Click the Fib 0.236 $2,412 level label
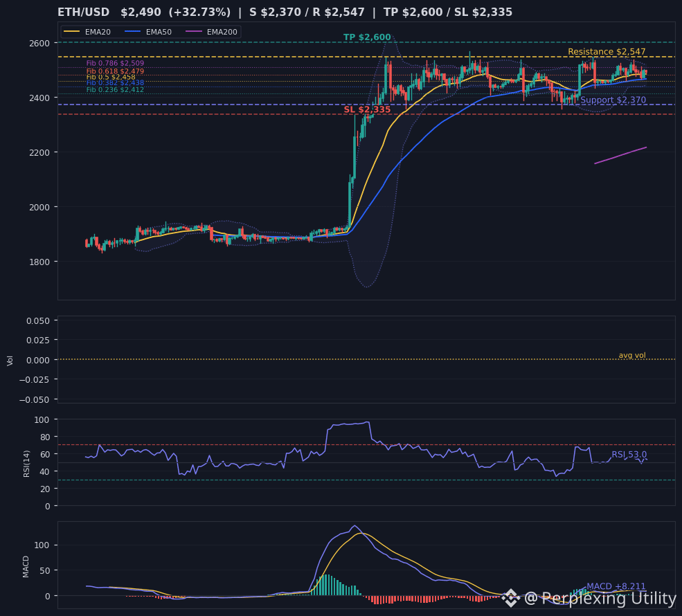682x616 pixels. tap(115, 90)
